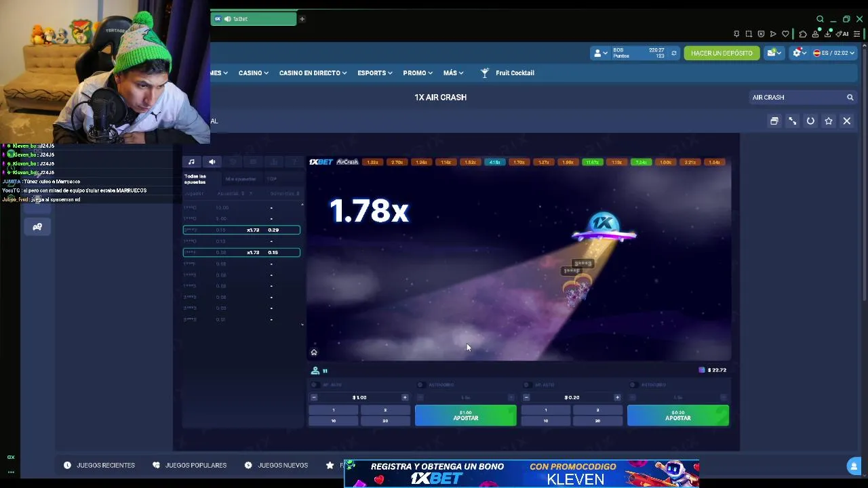868x488 pixels.
Task: Take a browser snapshot
Action: tap(749, 34)
